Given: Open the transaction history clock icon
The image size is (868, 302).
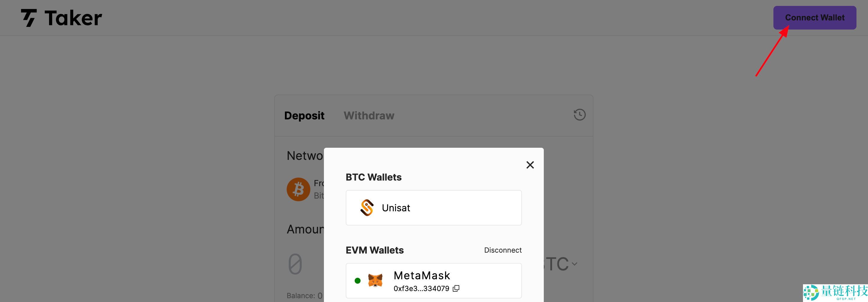Looking at the screenshot, I should [x=580, y=115].
